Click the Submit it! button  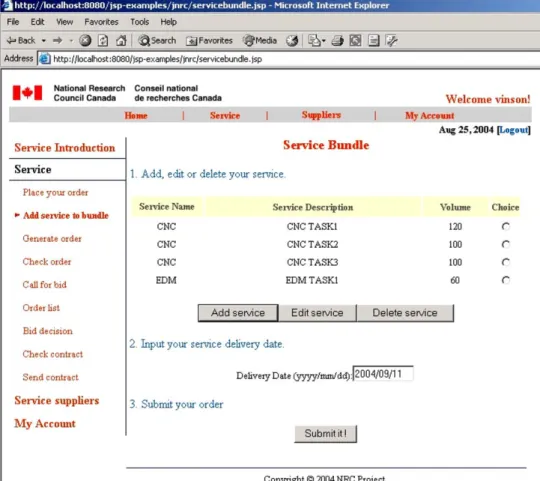[x=325, y=433]
